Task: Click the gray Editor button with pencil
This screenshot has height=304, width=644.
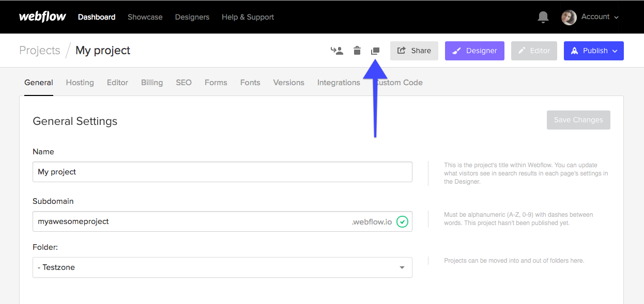Action: [x=534, y=51]
